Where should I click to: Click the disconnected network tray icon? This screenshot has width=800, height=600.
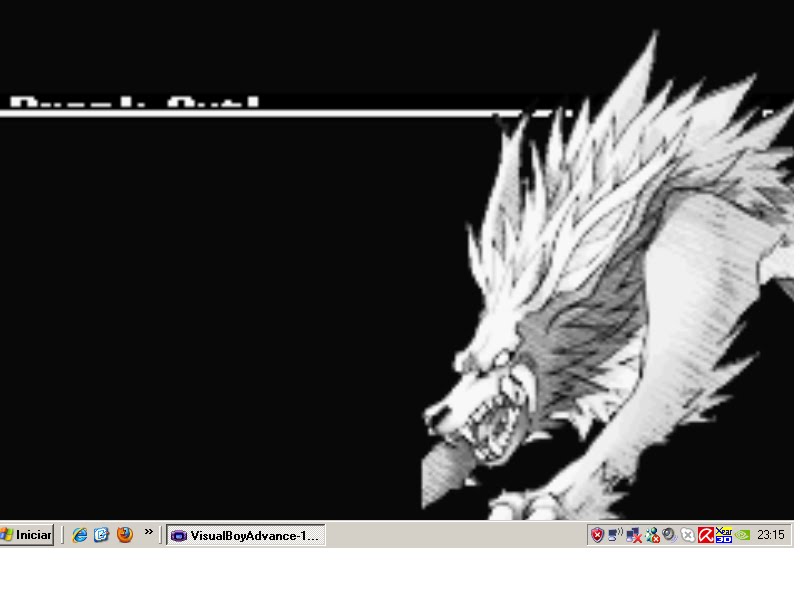[x=634, y=535]
